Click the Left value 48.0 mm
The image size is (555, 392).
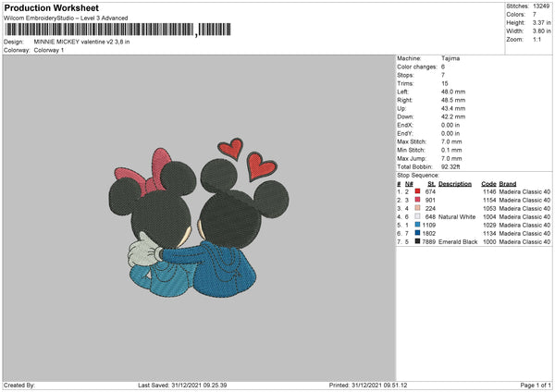click(x=453, y=92)
